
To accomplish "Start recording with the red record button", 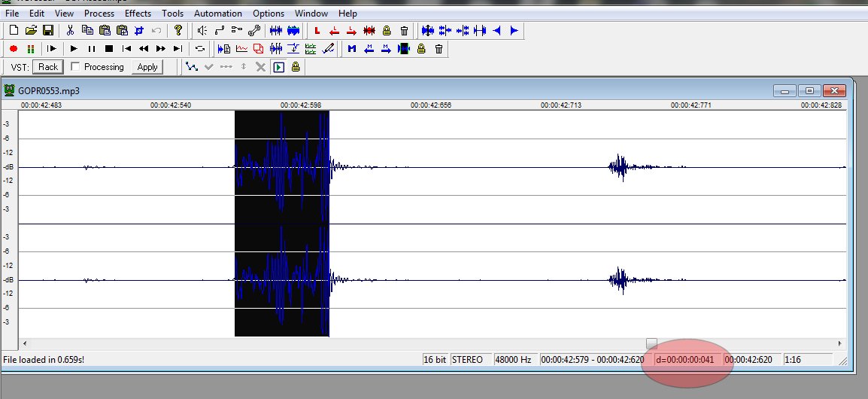I will point(14,49).
